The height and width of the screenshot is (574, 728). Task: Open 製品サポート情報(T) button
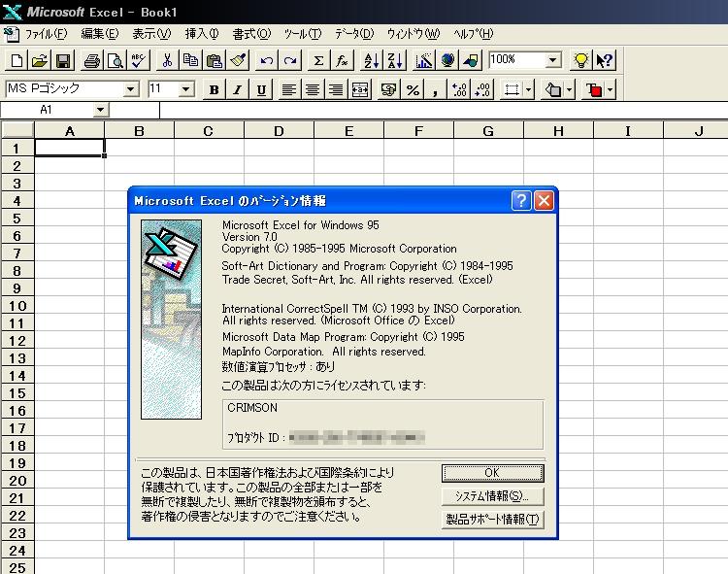pos(492,520)
